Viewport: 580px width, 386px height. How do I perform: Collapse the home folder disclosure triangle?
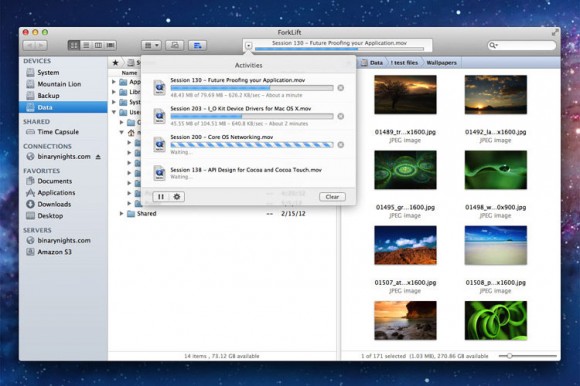(121, 132)
